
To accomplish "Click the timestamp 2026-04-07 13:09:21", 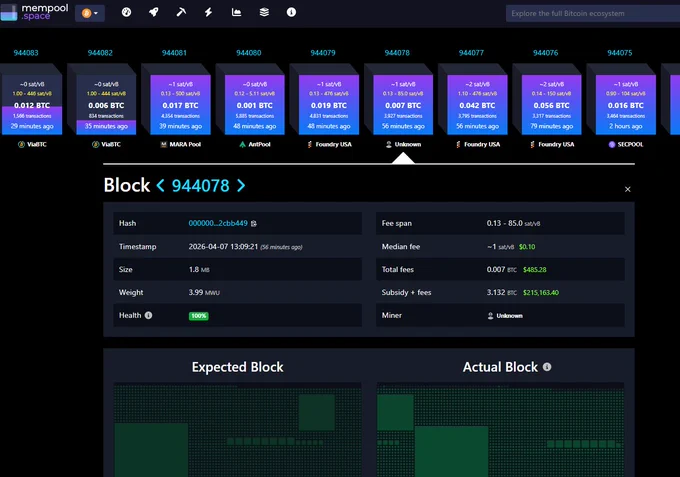I will (223, 246).
